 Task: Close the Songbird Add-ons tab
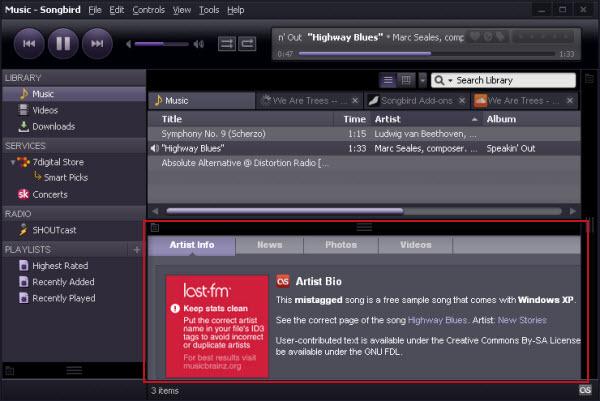[x=462, y=100]
